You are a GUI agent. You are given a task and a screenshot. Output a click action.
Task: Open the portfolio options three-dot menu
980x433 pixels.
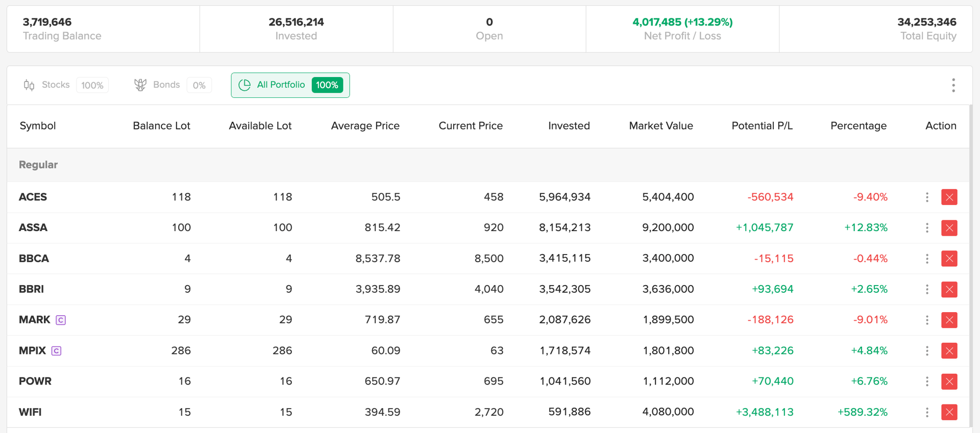[x=953, y=85]
